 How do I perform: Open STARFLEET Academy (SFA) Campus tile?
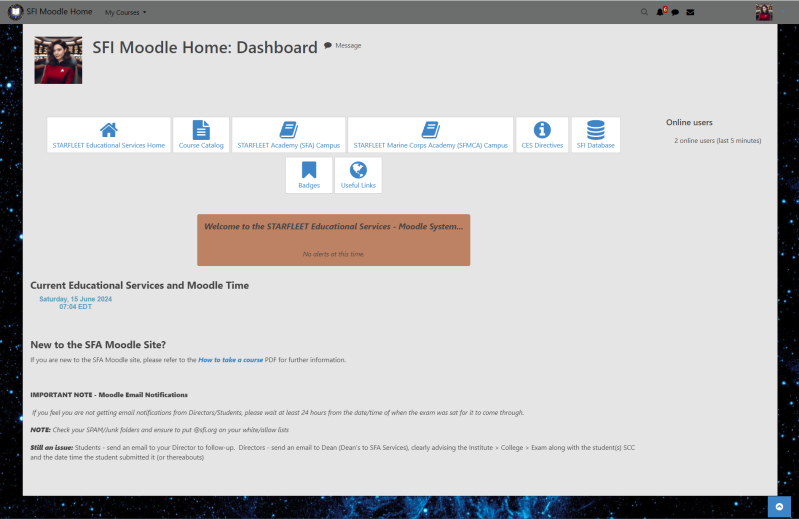(x=288, y=135)
